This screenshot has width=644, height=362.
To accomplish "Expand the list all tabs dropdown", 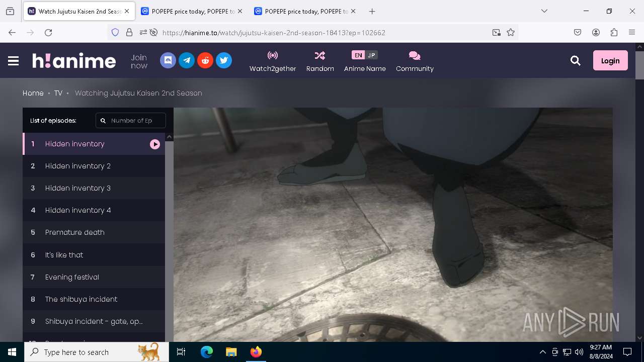I will (x=544, y=11).
